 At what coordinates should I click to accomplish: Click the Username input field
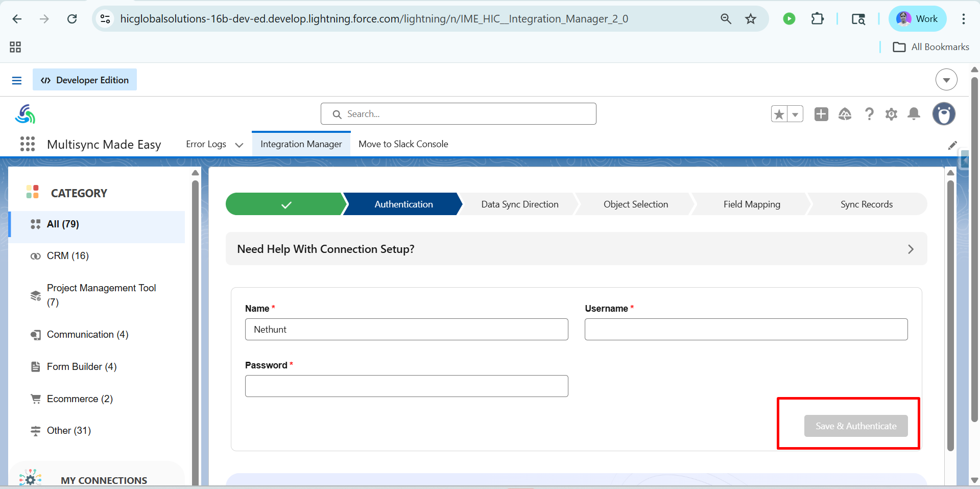746,330
